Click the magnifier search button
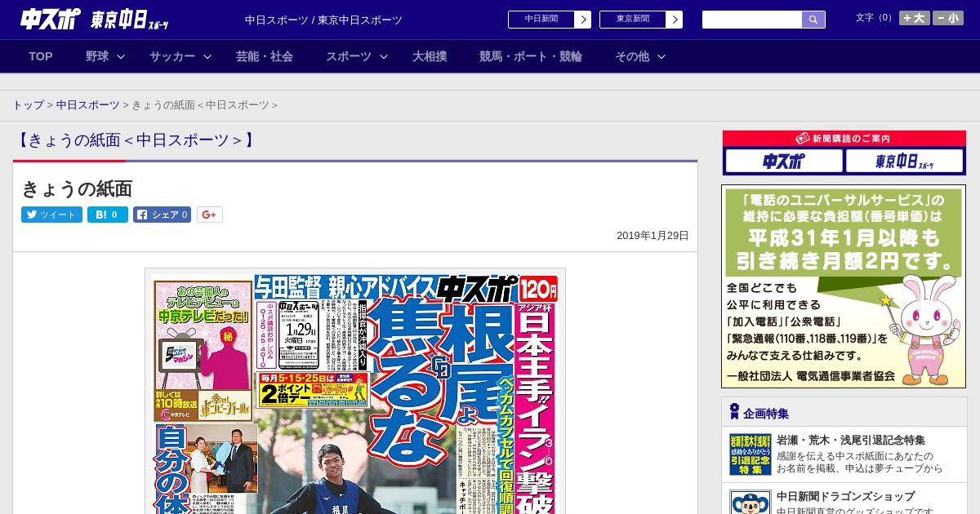Viewport: 980px width, 514px height. pos(813,20)
